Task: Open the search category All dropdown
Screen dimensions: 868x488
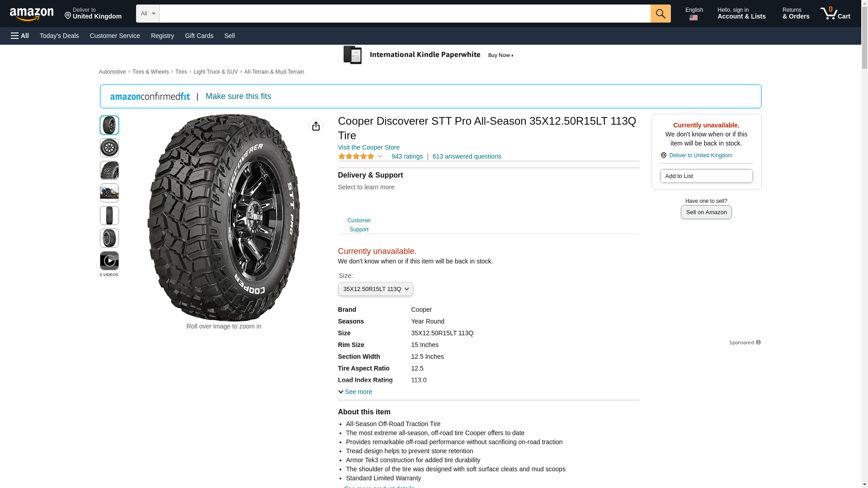Action: pos(147,14)
